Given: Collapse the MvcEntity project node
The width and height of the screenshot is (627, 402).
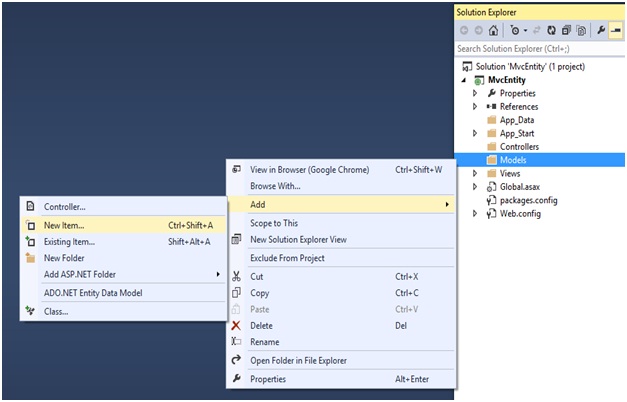Looking at the screenshot, I should tap(464, 80).
